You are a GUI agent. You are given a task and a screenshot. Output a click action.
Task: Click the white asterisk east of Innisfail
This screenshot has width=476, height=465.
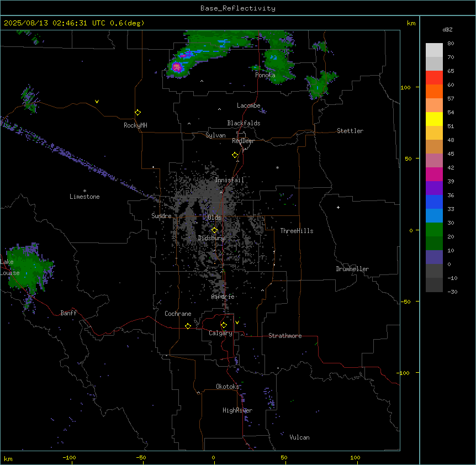click(277, 167)
